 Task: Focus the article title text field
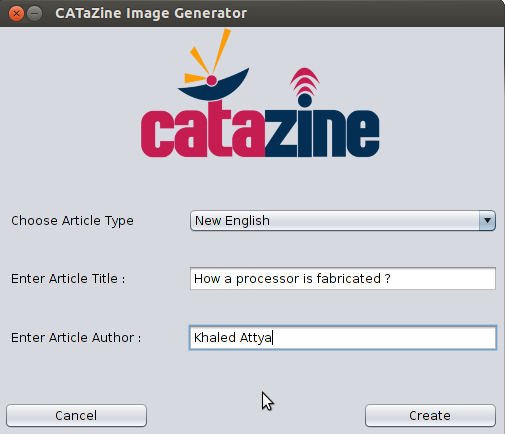[343, 278]
